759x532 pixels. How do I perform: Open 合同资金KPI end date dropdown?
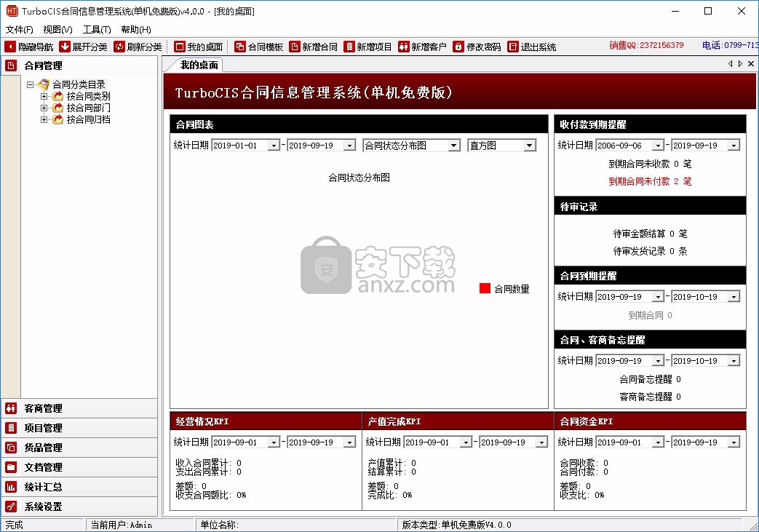(734, 442)
